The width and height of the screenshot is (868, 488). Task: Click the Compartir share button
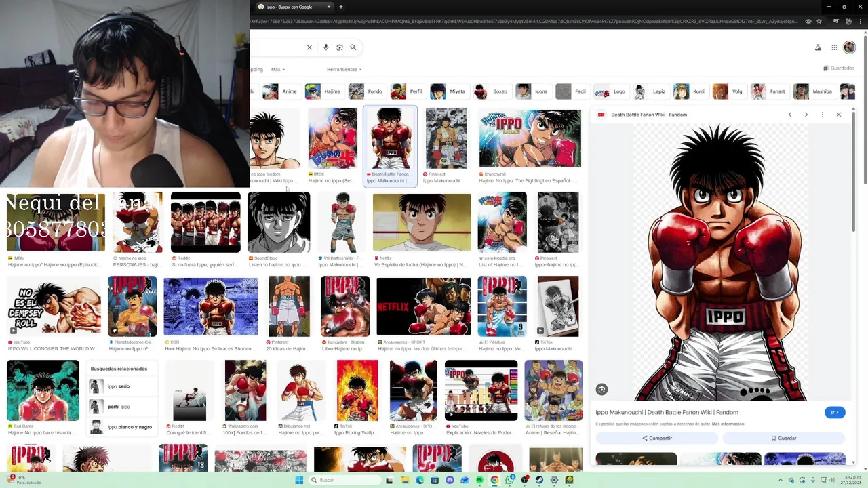click(x=656, y=438)
